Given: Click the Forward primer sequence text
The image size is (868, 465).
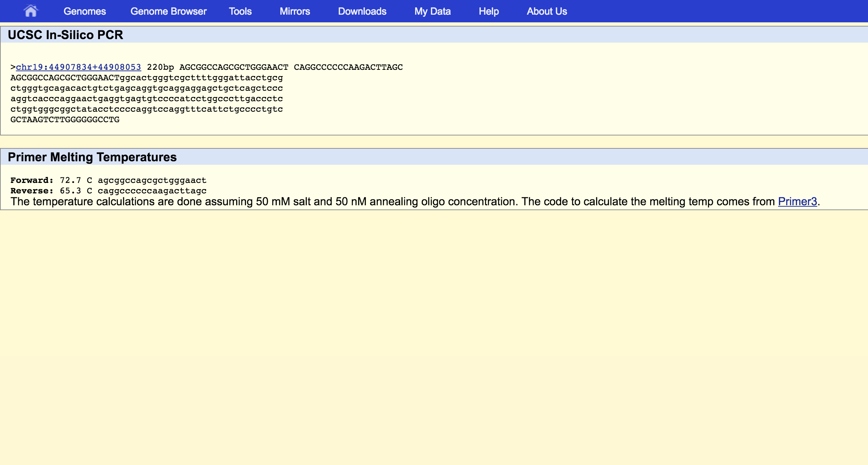Looking at the screenshot, I should 152,180.
